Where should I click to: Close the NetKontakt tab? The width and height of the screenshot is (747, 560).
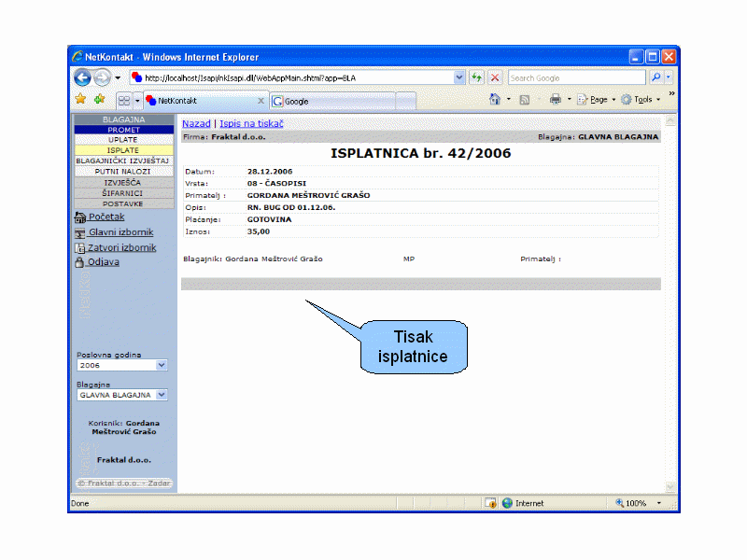click(x=261, y=101)
